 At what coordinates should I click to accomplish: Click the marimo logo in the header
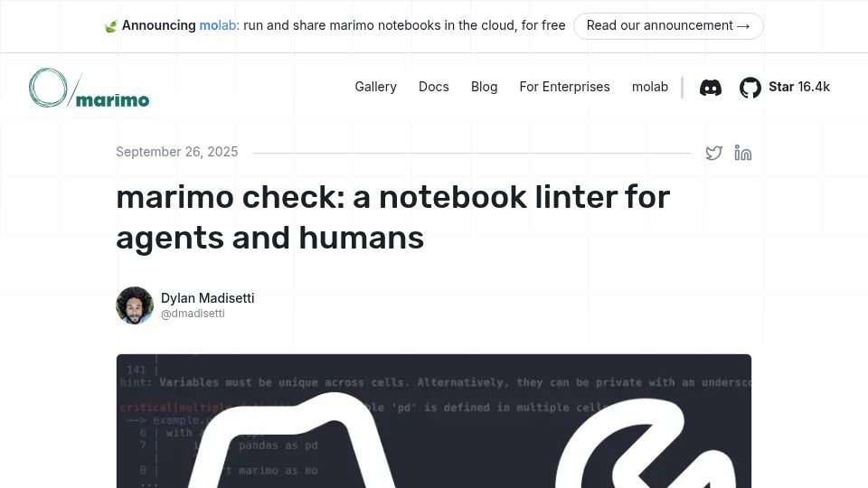coord(90,88)
